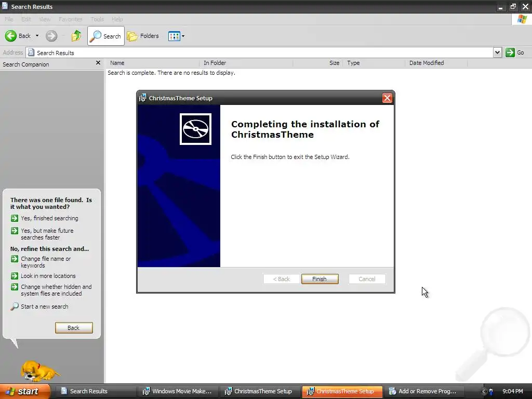Sort by the In Folder column header
The image size is (532, 399).
[x=246, y=63]
